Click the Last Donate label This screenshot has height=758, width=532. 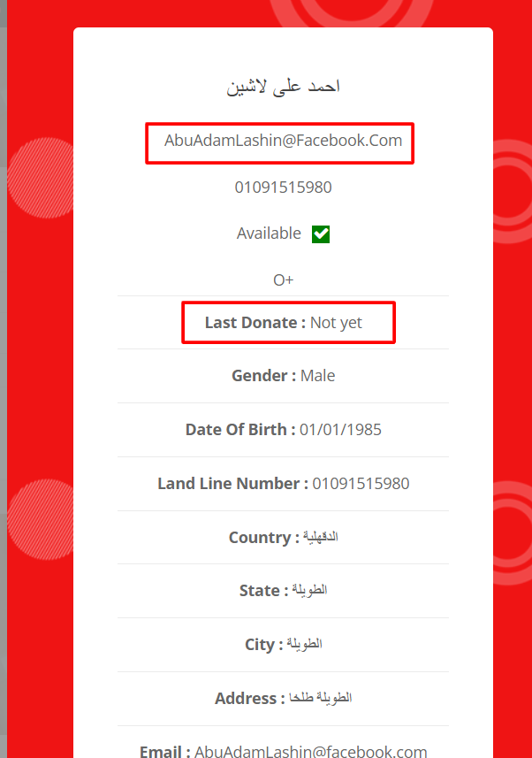(255, 323)
